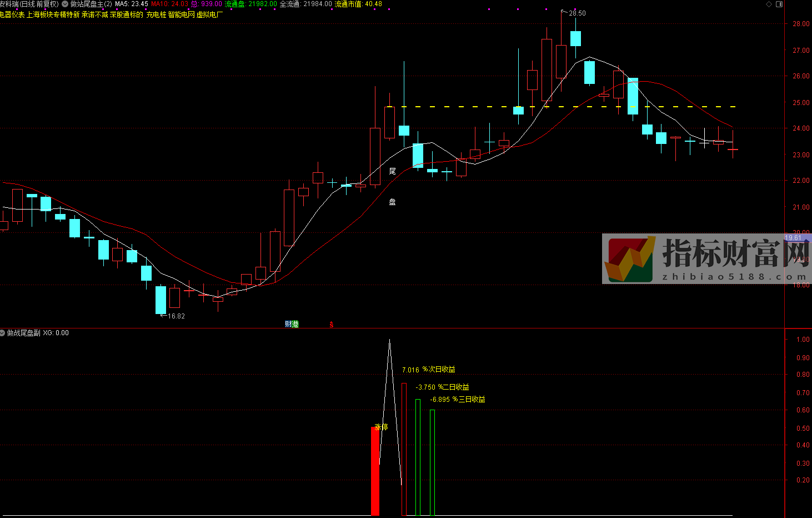Click the red 涨停 signal bar
The image size is (812, 518).
pos(375,471)
